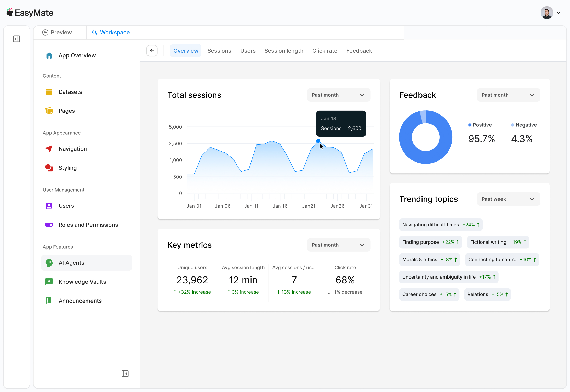
Task: Click the App Overview home icon
Action: click(x=49, y=55)
